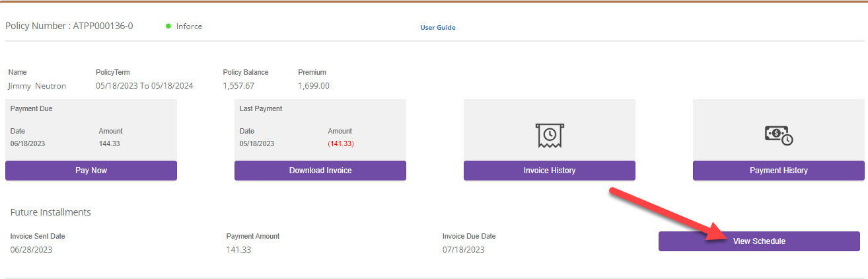The width and height of the screenshot is (868, 279).
Task: Click the policy balance value 1,557.67
Action: point(238,86)
